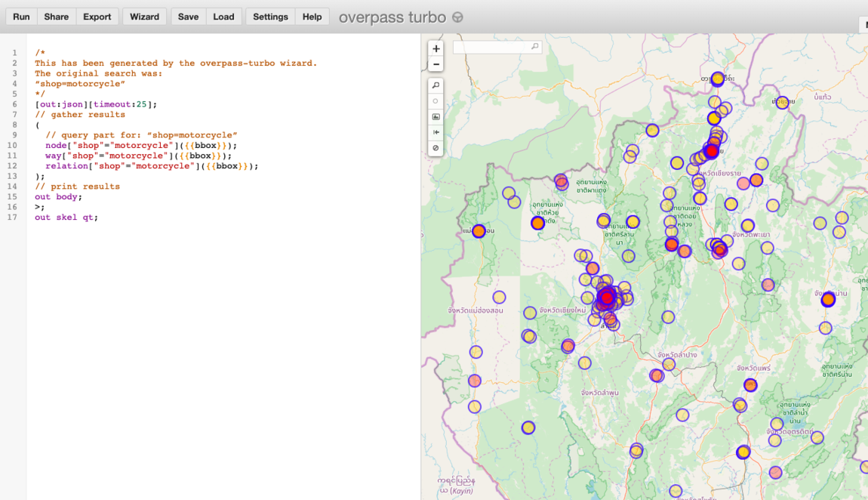This screenshot has width=868, height=500.
Task: Toggle the wide map view
Action: pyautogui.click(x=436, y=132)
